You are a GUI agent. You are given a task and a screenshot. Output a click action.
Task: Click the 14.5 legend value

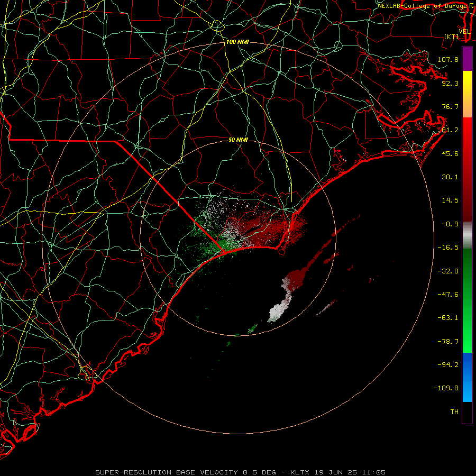pyautogui.click(x=450, y=200)
